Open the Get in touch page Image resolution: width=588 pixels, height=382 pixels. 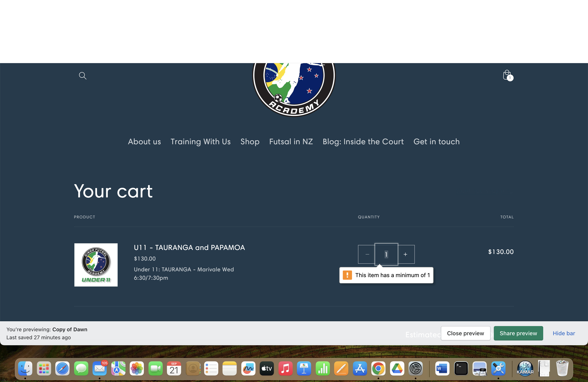coord(436,142)
